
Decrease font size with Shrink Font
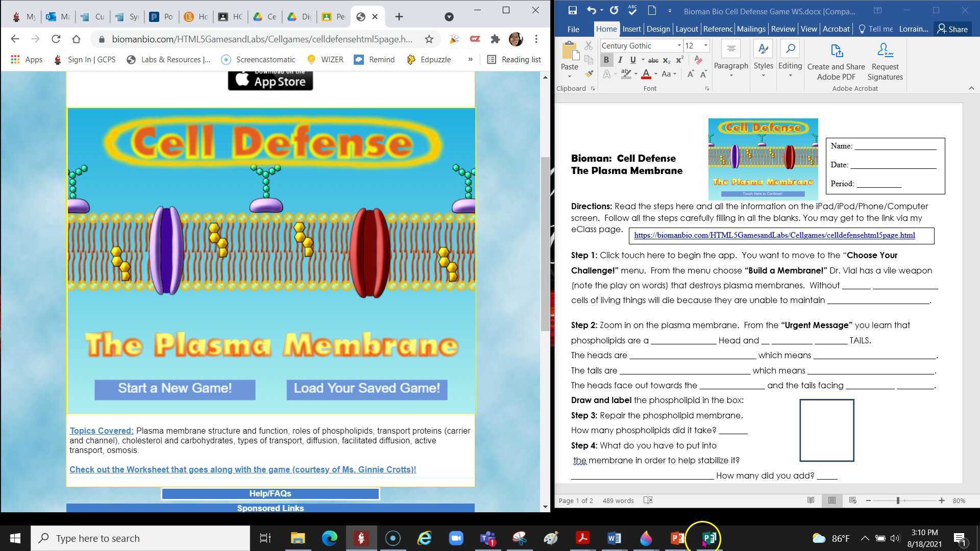pos(703,74)
